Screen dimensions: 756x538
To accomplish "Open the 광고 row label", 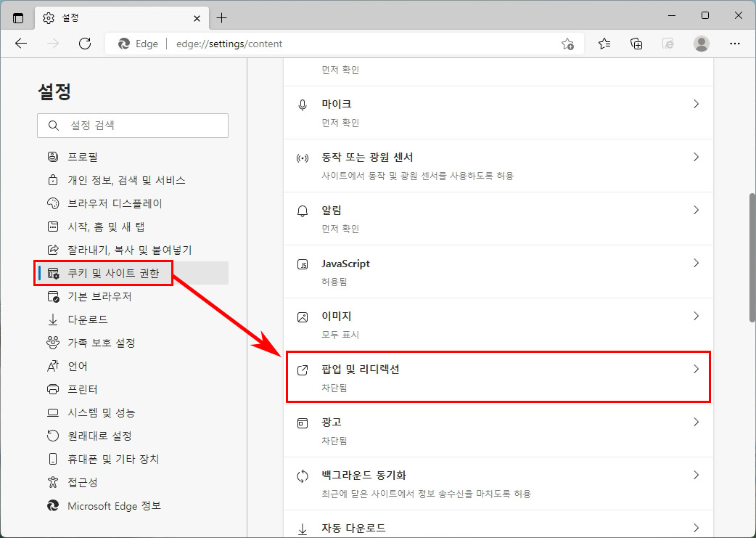I will (332, 423).
